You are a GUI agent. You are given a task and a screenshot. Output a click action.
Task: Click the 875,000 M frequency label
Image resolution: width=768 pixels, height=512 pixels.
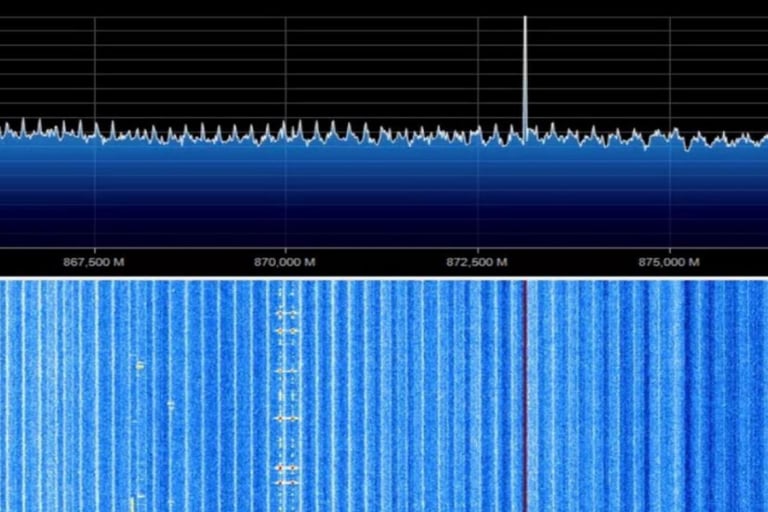tap(669, 262)
